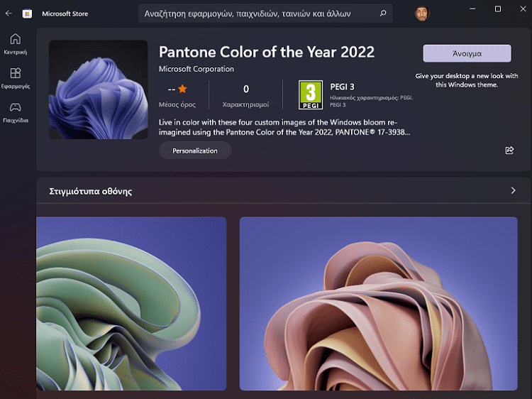Open the Παιχνίδια games sidebar icon
This screenshot has height=399, width=532.
coord(16,113)
